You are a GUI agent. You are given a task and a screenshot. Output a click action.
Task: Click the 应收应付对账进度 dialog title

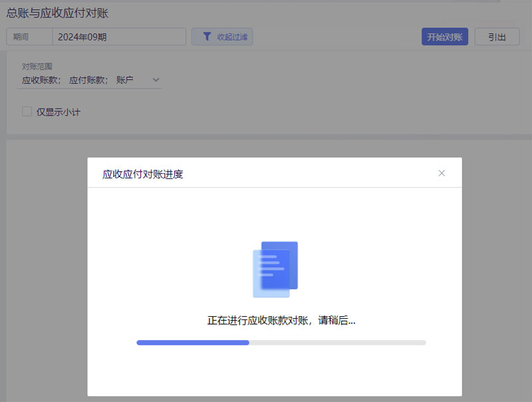143,174
